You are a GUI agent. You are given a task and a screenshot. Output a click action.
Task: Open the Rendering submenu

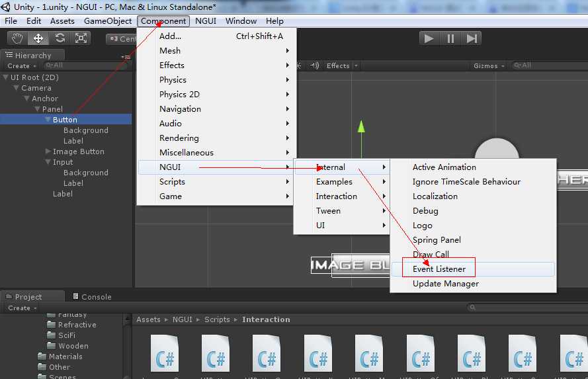218,138
